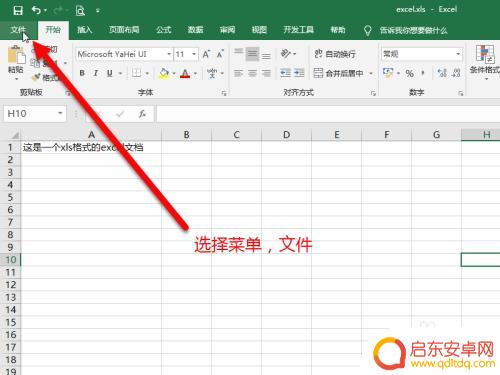Click the Decrease Indent icon
The image size is (500, 375).
[x=285, y=73]
